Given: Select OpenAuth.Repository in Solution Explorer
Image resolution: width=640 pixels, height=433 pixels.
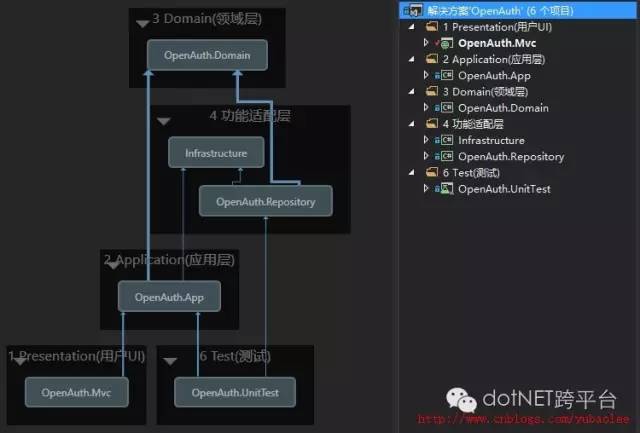Looking at the screenshot, I should pos(511,156).
